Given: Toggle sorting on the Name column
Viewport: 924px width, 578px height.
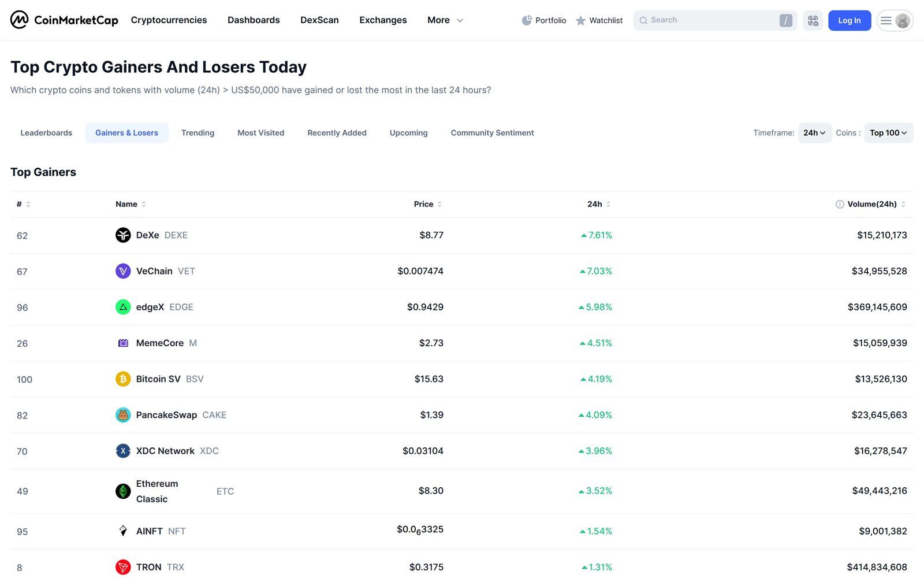Looking at the screenshot, I should (x=143, y=204).
